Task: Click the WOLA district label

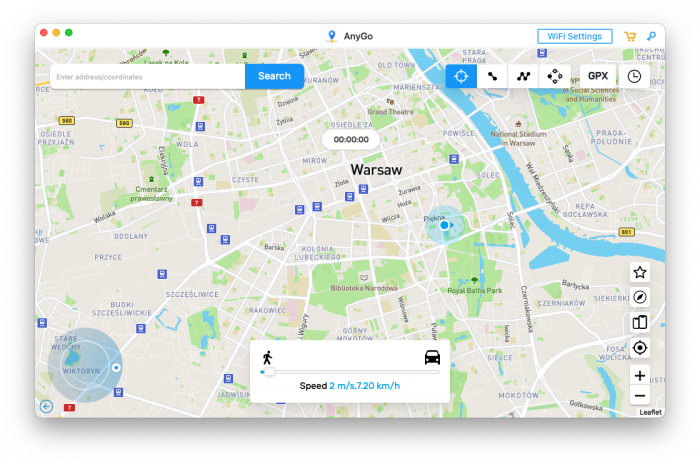Action: click(187, 144)
